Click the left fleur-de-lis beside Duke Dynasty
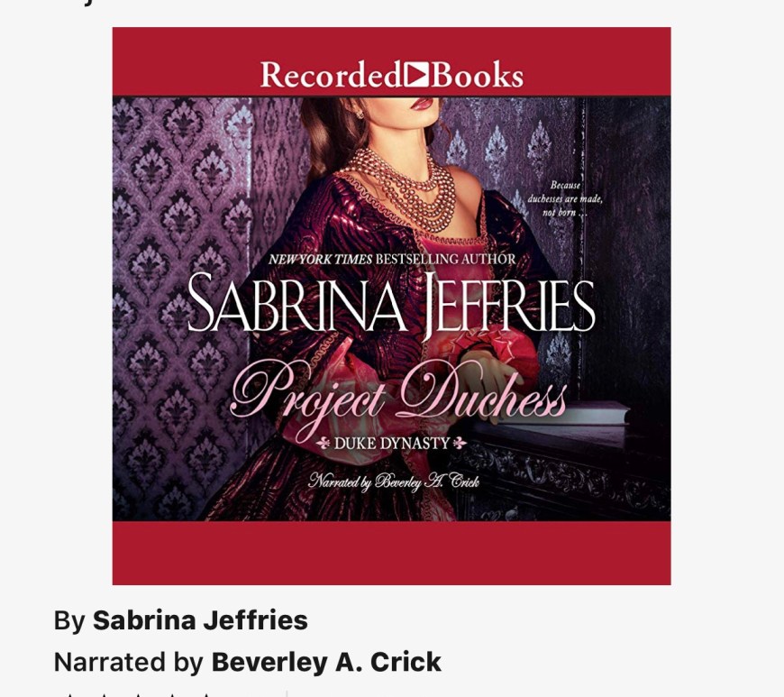The height and width of the screenshot is (697, 784). tap(323, 444)
